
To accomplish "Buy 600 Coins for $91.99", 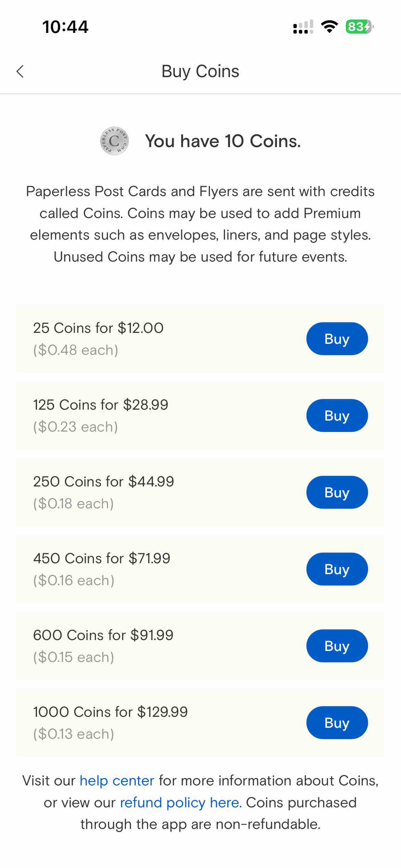I will click(x=337, y=646).
